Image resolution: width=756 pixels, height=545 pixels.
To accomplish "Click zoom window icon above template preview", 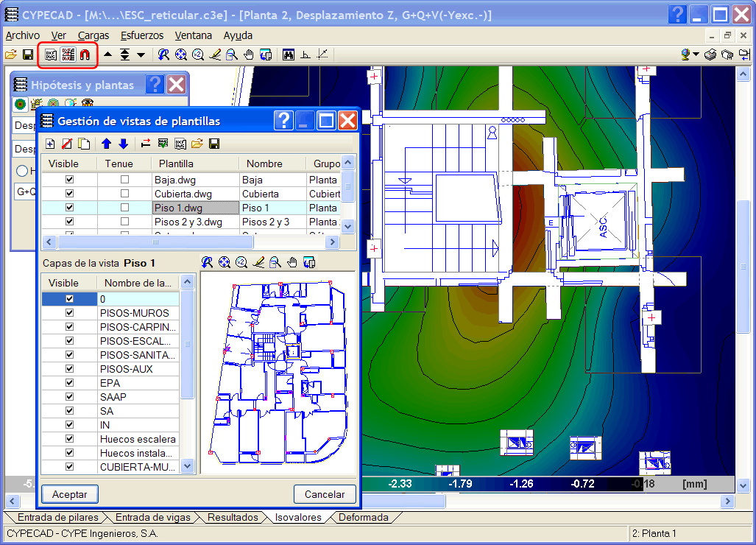I will tap(275, 262).
